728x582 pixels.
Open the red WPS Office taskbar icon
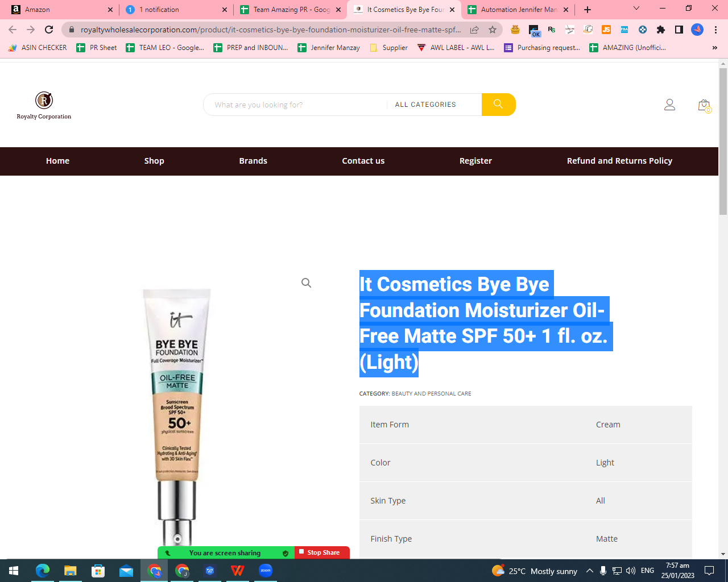click(238, 571)
